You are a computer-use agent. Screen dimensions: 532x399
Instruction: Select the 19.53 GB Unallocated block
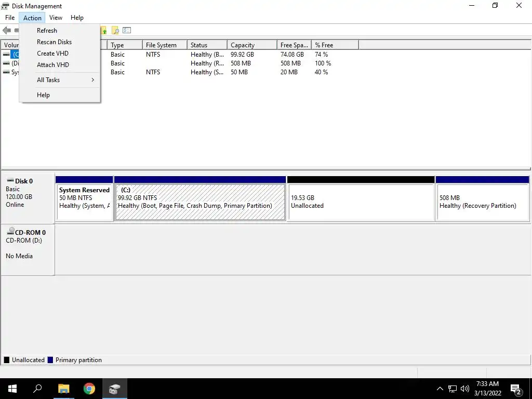(361, 199)
